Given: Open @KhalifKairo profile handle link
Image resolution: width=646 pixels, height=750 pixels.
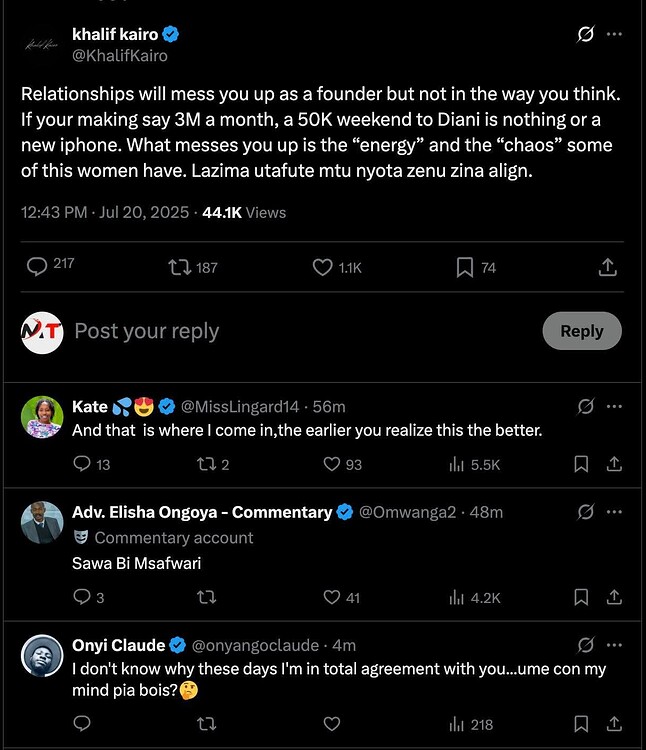Looking at the screenshot, I should [120, 56].
